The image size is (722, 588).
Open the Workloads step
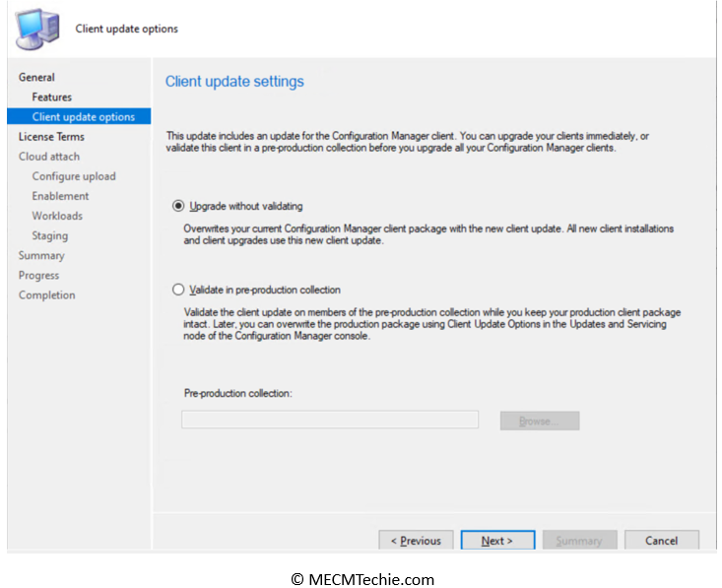coord(57,216)
